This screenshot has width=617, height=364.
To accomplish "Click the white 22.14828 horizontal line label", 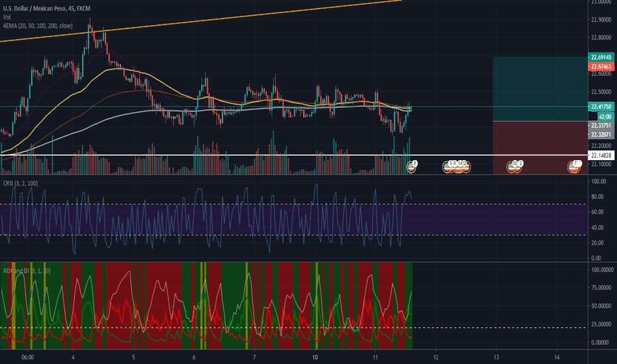I will coord(601,156).
